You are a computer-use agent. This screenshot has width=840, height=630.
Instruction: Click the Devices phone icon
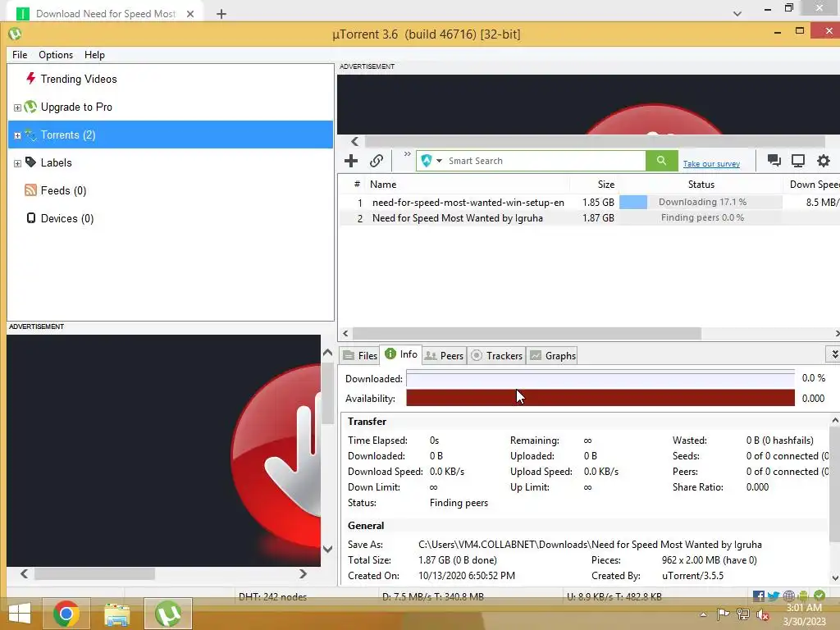(31, 218)
